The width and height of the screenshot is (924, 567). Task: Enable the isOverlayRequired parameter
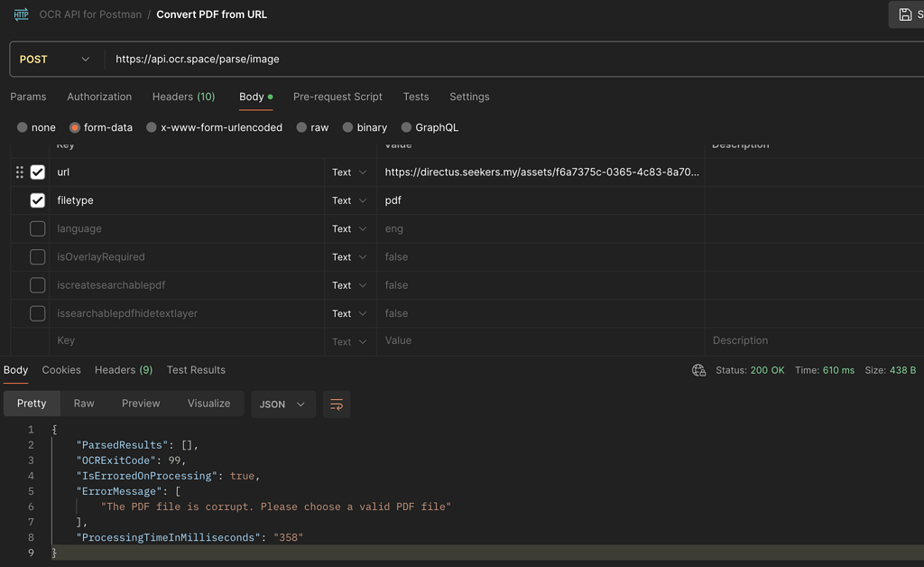(37, 256)
